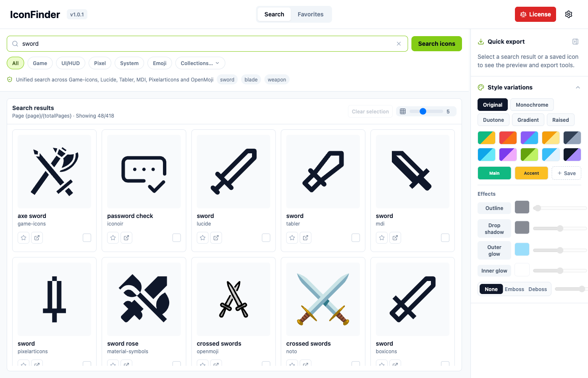This screenshot has height=378, width=588.
Task: Open password check external link icon
Action: [x=126, y=238]
